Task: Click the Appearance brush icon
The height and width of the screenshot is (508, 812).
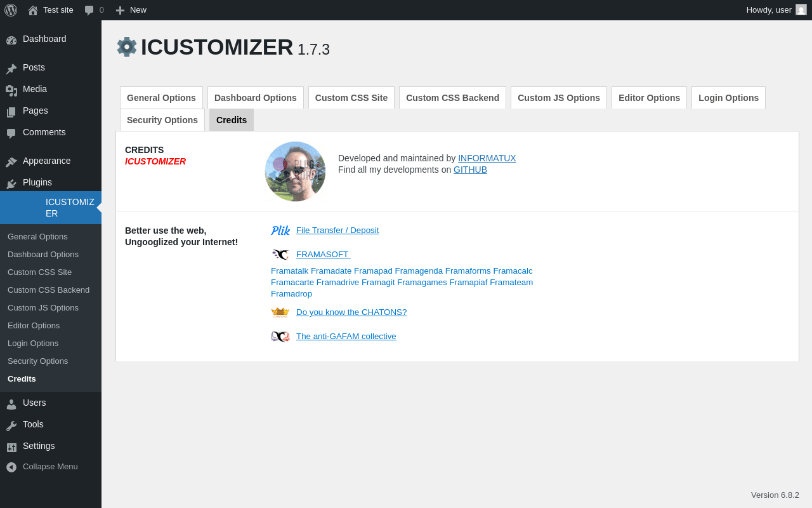Action: click(11, 161)
